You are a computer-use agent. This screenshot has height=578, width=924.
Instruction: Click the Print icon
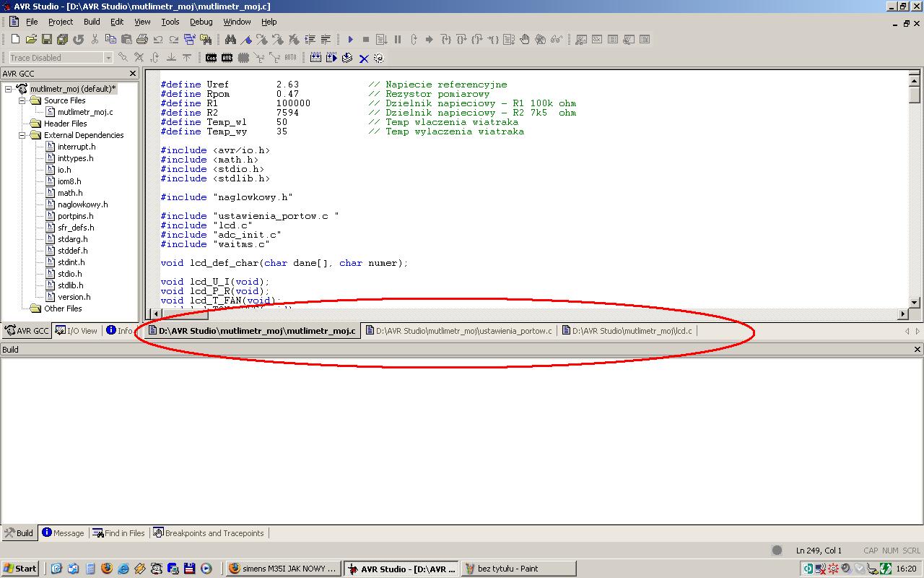[142, 39]
